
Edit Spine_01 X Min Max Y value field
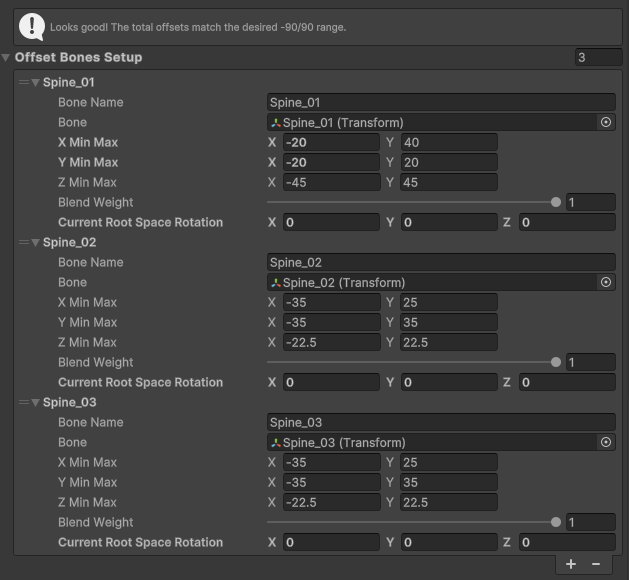coord(448,142)
